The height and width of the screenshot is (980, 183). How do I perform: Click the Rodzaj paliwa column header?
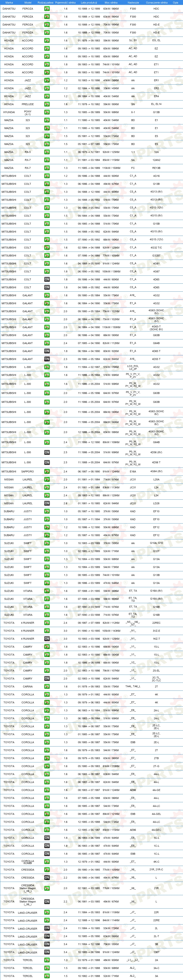(46, 2)
